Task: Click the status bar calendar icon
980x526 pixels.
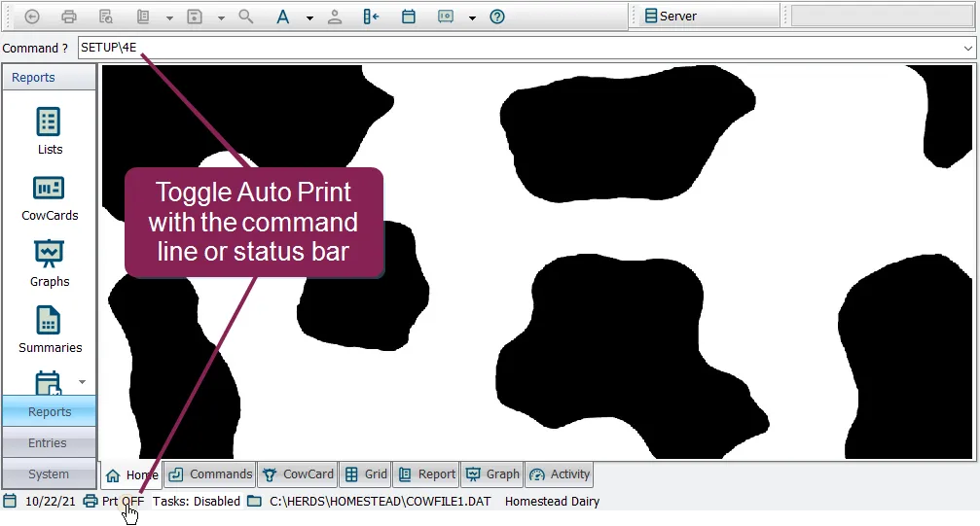Action: (10, 501)
